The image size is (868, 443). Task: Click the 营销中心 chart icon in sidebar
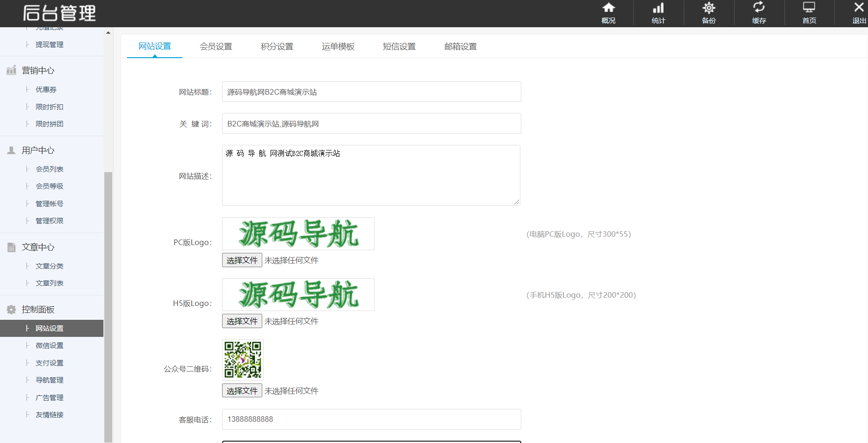click(x=12, y=70)
